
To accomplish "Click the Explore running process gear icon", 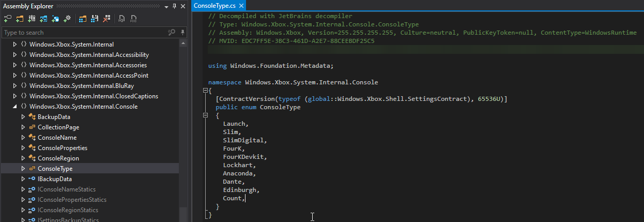I will click(67, 19).
